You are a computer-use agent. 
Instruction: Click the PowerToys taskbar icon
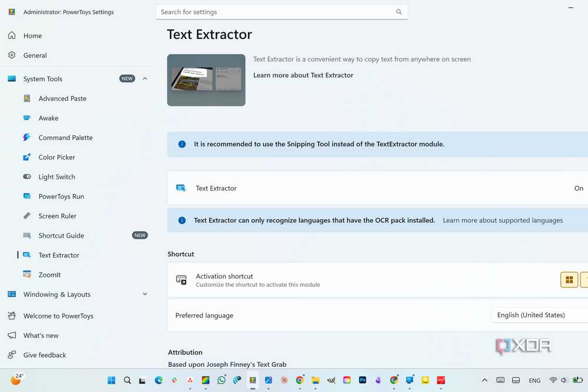(252, 380)
